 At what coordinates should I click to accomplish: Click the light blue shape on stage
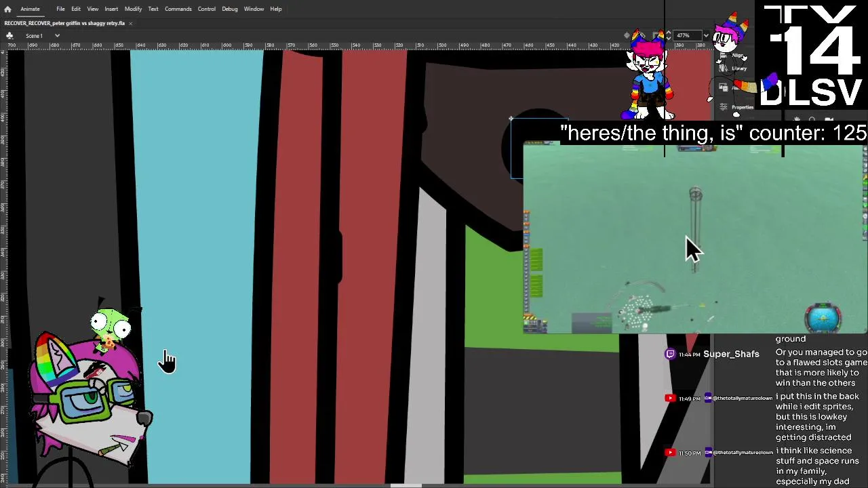[x=197, y=264]
